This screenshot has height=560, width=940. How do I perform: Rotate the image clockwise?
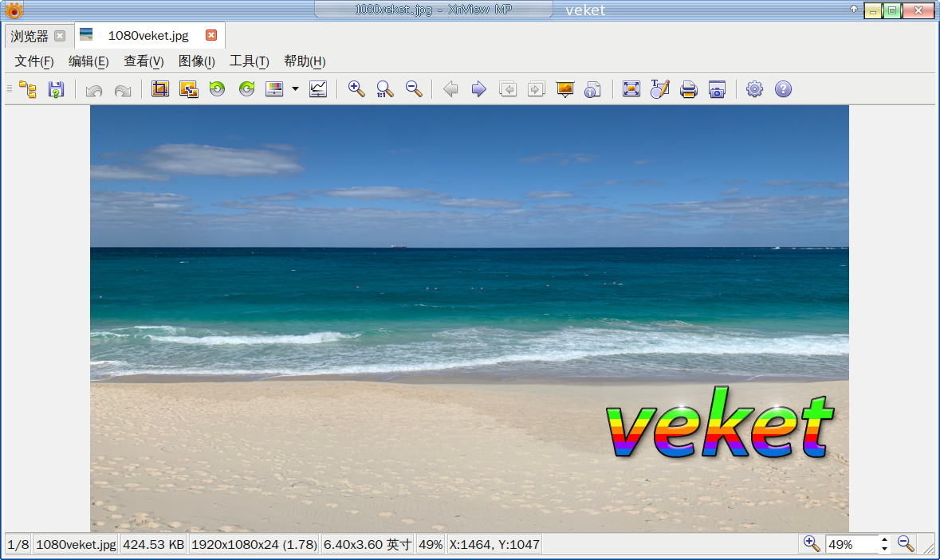[x=246, y=89]
